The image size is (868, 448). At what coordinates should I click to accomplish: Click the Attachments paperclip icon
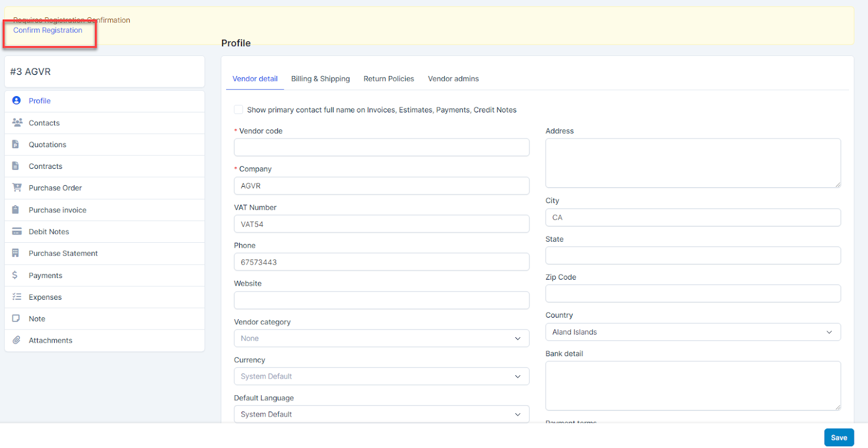point(16,340)
